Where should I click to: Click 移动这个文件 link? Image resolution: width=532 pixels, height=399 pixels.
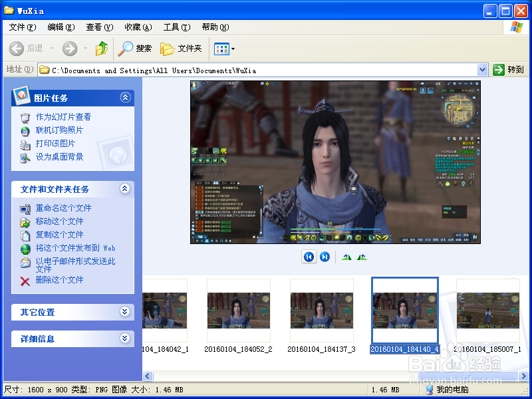59,221
